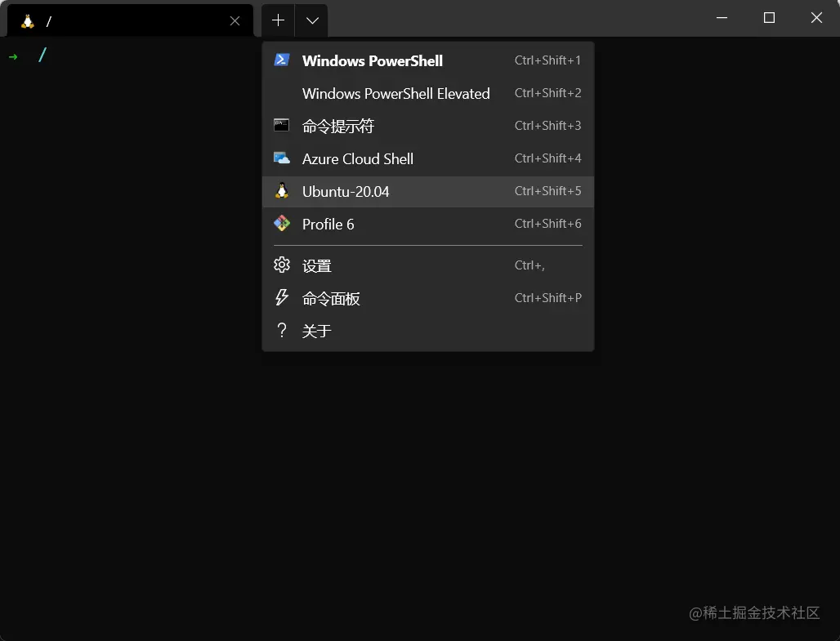Click the plus button to open a new tab
840x641 pixels.
(x=279, y=20)
